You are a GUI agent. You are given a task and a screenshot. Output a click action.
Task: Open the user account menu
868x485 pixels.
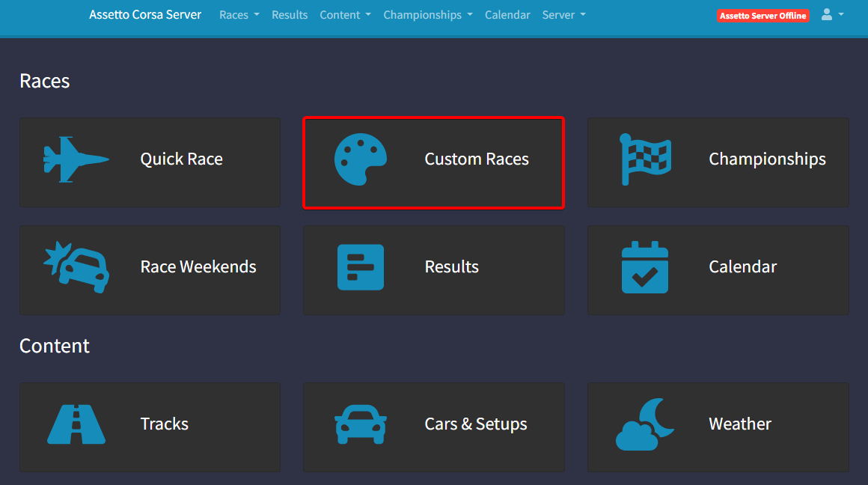(832, 15)
